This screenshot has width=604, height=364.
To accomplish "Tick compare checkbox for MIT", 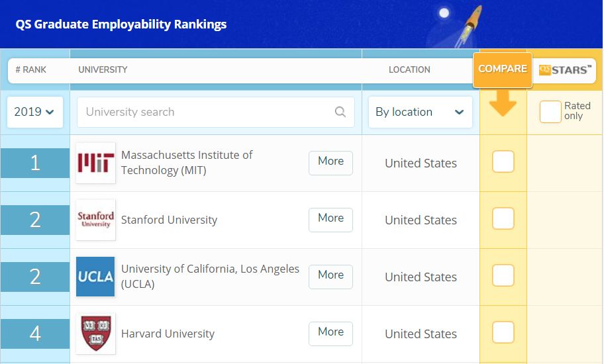I will click(503, 161).
